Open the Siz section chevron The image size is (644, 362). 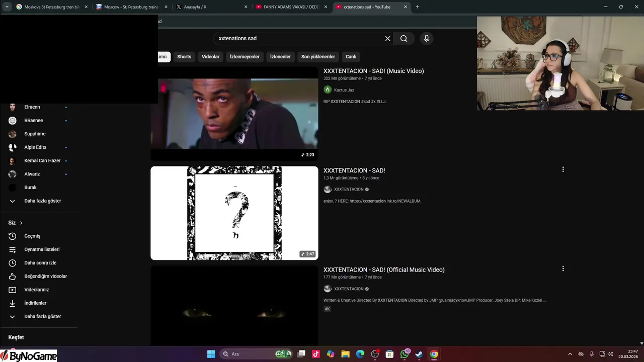pos(21,223)
